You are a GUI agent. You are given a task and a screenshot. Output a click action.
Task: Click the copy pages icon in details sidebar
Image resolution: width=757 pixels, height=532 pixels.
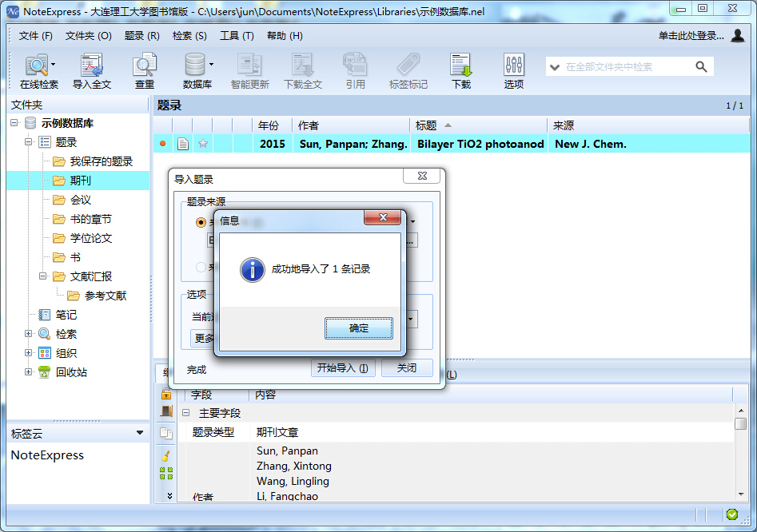[166, 433]
